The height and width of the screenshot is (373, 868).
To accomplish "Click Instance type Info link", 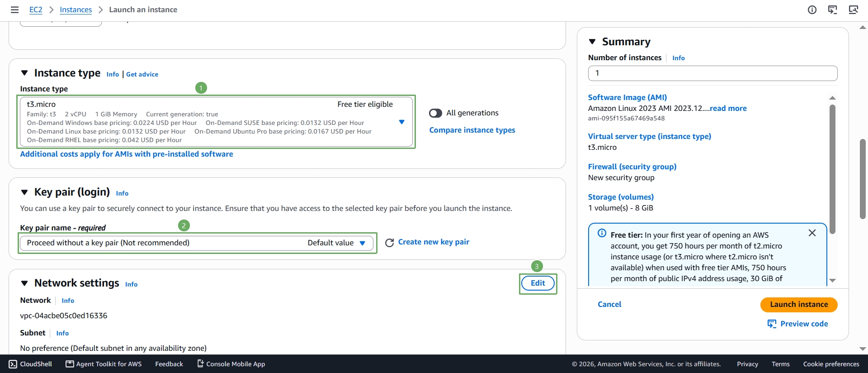I will [x=113, y=74].
